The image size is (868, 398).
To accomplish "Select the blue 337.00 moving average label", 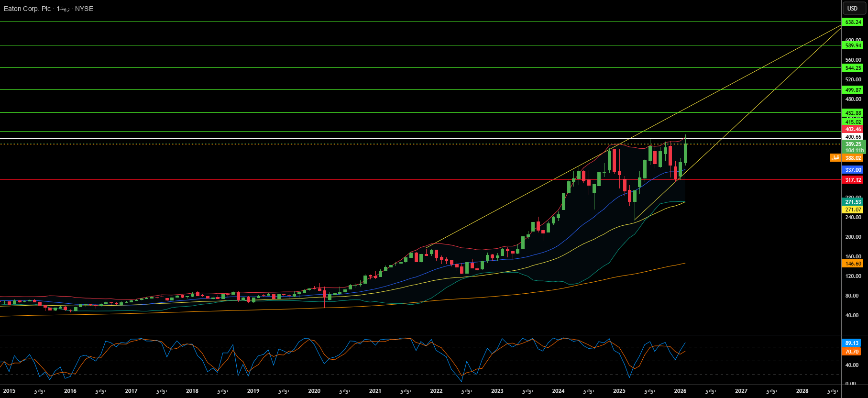I will (853, 170).
